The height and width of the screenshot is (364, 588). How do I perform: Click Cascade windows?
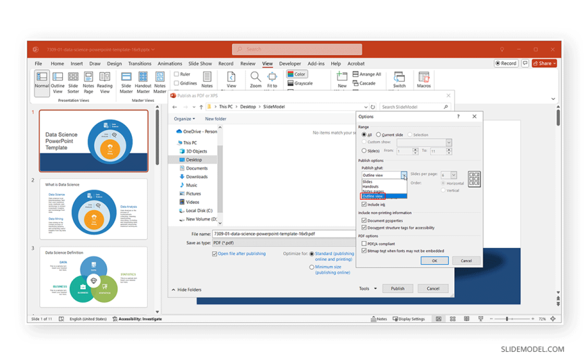[364, 83]
